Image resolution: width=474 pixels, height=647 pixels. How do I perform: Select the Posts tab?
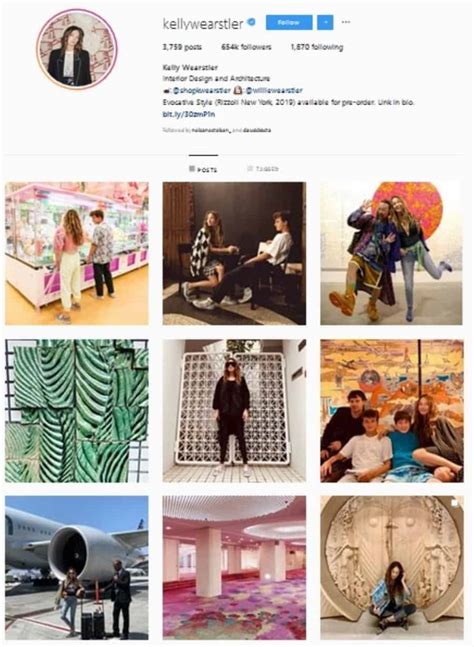(203, 169)
